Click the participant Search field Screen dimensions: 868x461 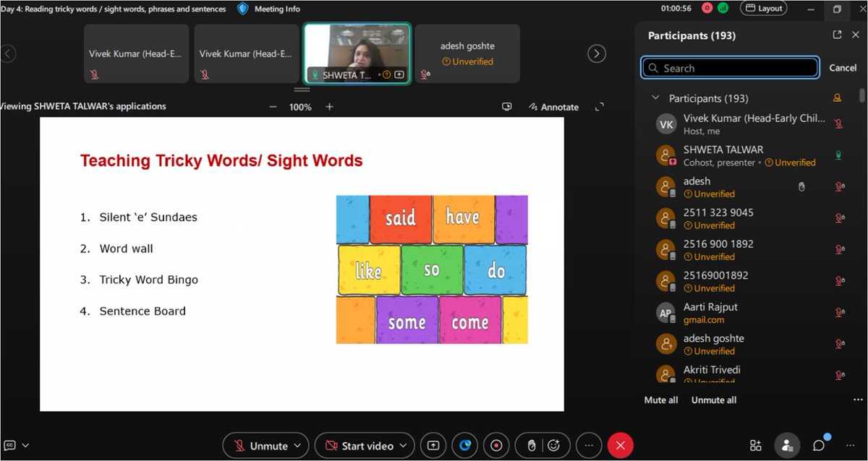coord(730,68)
